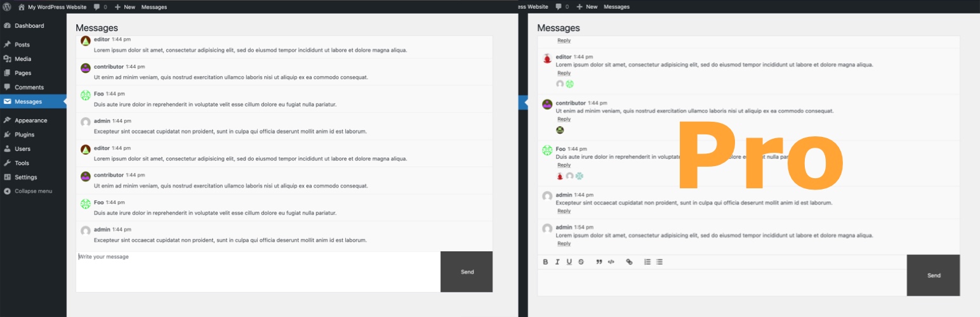Click Reply under contributor's message, right panel
Viewport: 980px width, 317px height.
point(564,119)
